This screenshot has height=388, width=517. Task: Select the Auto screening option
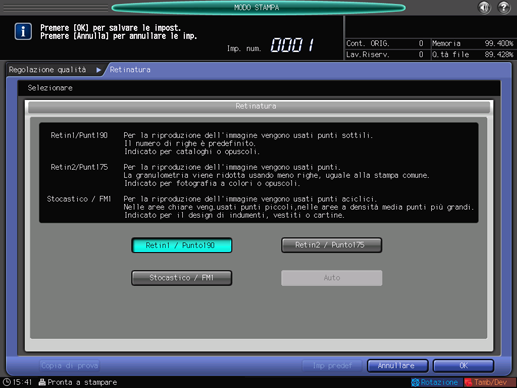coord(331,278)
